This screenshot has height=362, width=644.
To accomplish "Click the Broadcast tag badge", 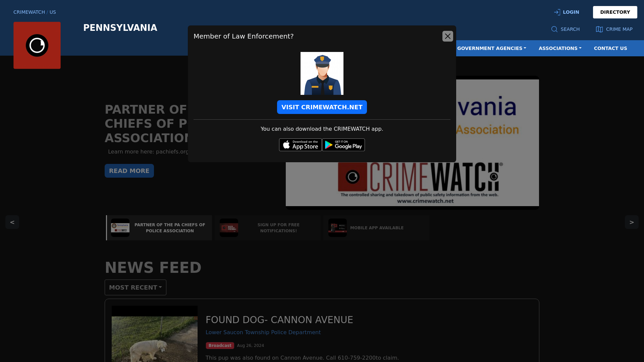I will [x=220, y=346].
